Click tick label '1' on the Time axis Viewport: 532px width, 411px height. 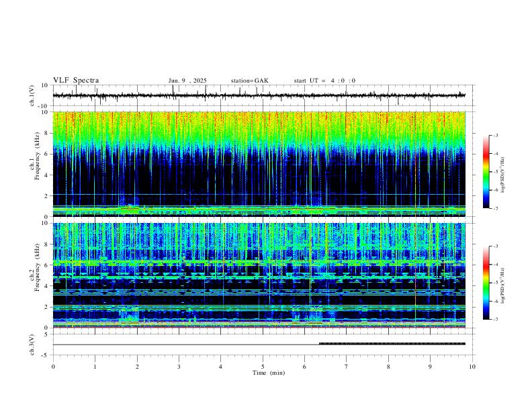(95, 367)
